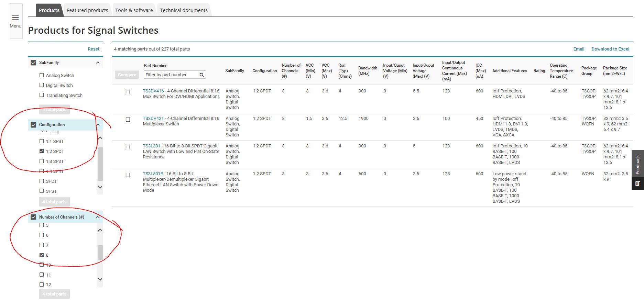Toggle the Configuration header checkbox
The image size is (644, 301).
[33, 125]
